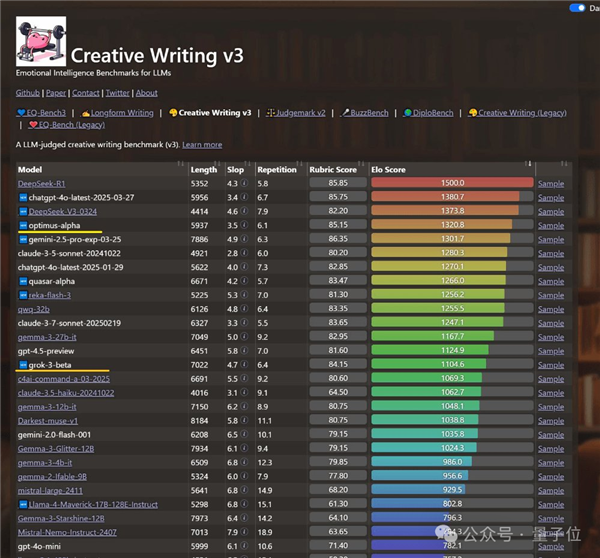The image size is (600, 558).
Task: Click the slop info icon for gpt-4.5-preview
Action: coord(243,352)
